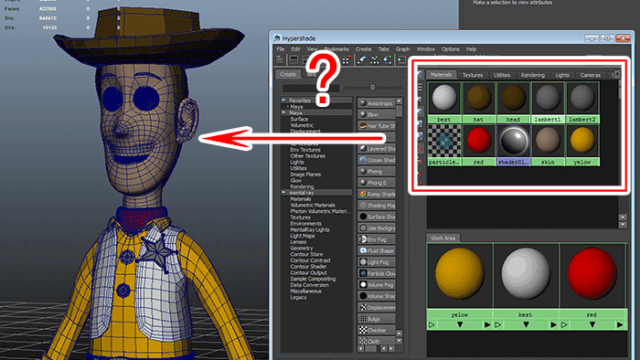
Task: Create a Light Fog node
Action: coord(376,262)
